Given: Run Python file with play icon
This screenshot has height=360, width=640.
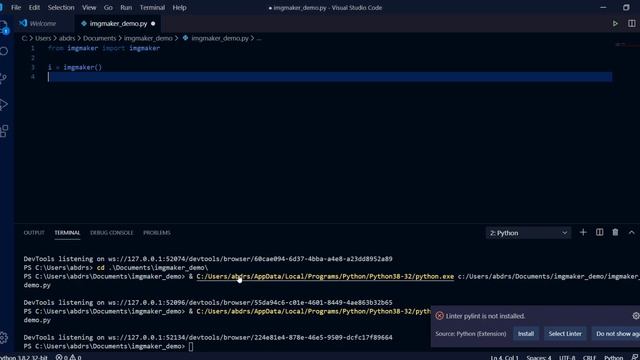Looking at the screenshot, I should (x=615, y=24).
